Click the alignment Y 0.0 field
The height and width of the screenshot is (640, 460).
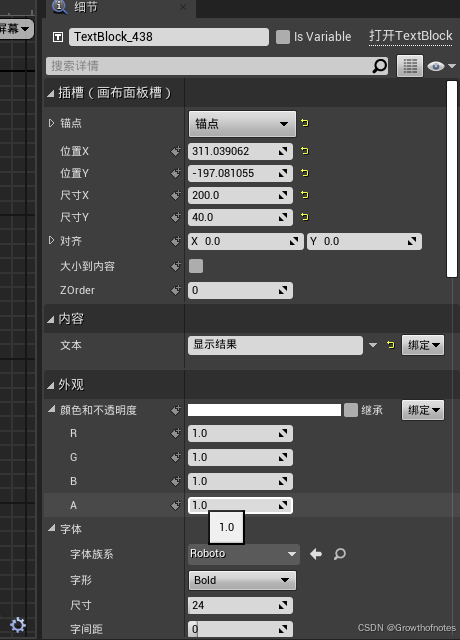(364, 242)
